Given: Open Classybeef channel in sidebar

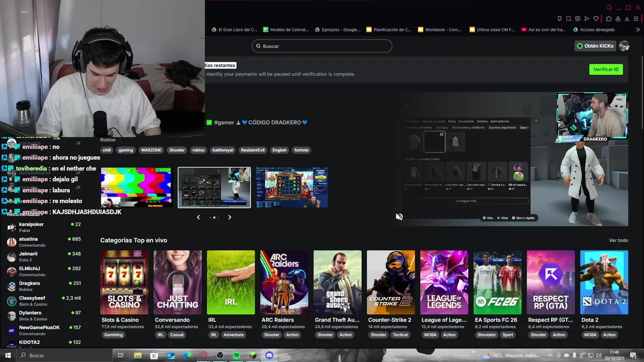Looking at the screenshot, I should (44, 301).
